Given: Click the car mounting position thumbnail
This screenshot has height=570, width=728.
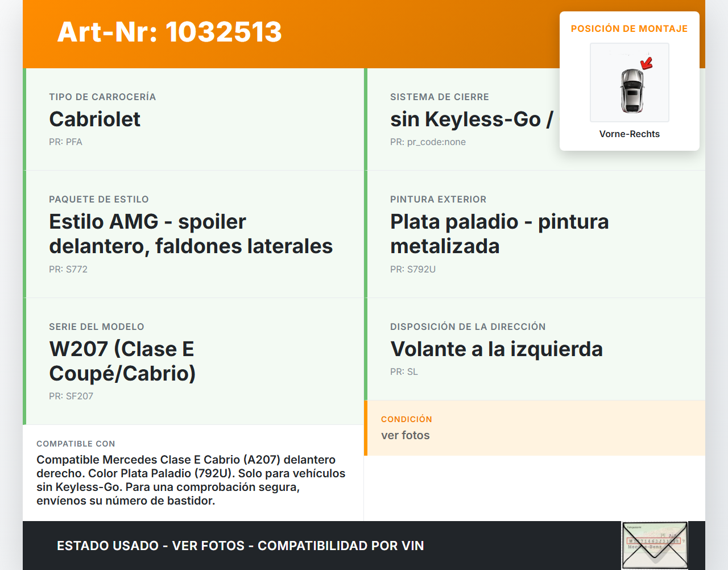Looking at the screenshot, I should tap(630, 82).
